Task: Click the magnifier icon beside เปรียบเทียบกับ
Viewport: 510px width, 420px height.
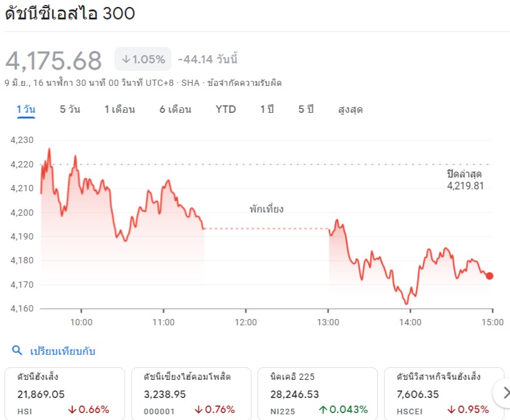Action: pyautogui.click(x=17, y=350)
